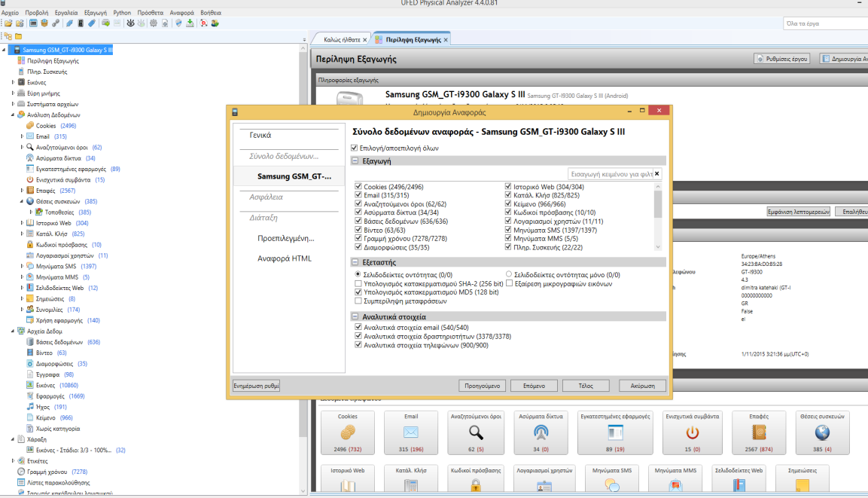Collapse the Εξαγωγή section in the dialog
The width and height of the screenshot is (868, 498).
click(x=355, y=160)
